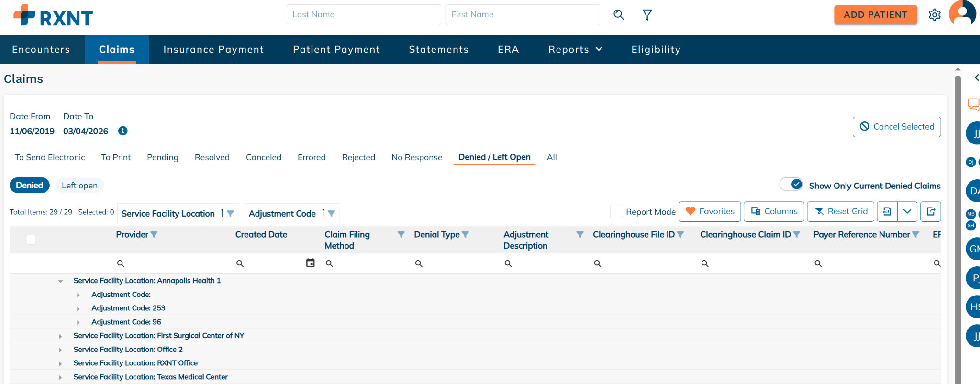This screenshot has height=384, width=980.
Task: Click the Last Name search field
Action: tap(364, 15)
